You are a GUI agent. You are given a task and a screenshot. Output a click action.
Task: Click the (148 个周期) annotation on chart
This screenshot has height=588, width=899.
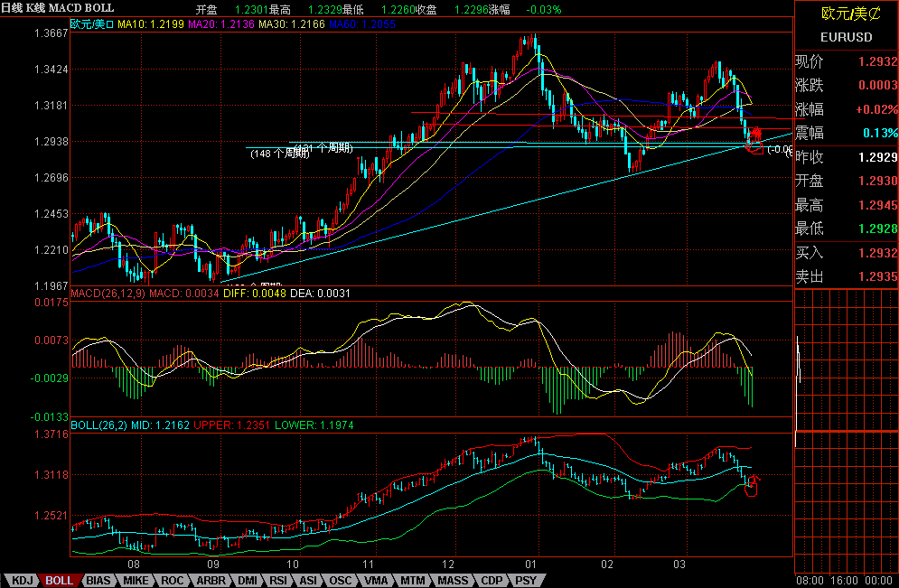coord(280,154)
